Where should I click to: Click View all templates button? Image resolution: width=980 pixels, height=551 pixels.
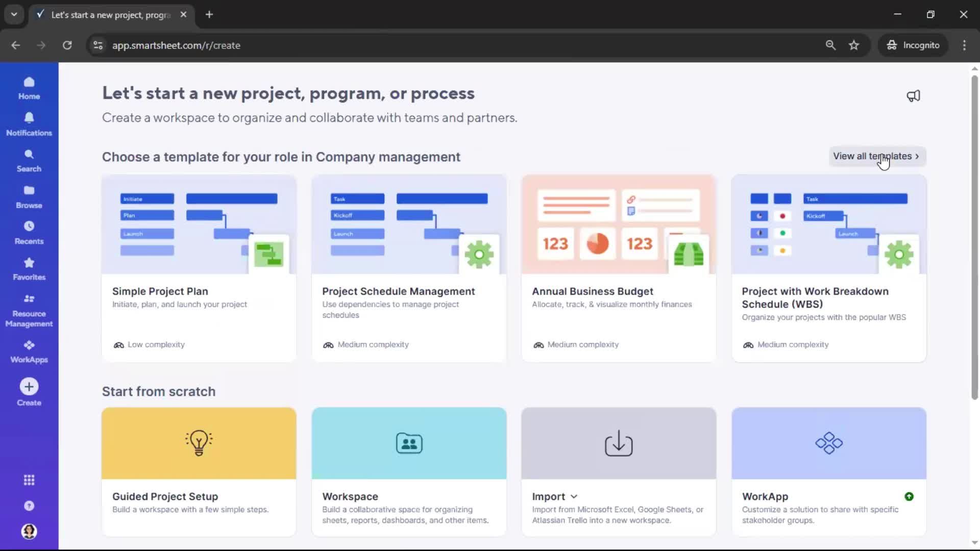[x=876, y=156]
